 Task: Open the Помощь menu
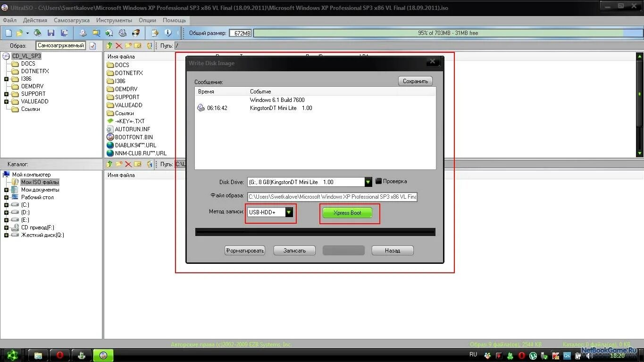coord(175,20)
